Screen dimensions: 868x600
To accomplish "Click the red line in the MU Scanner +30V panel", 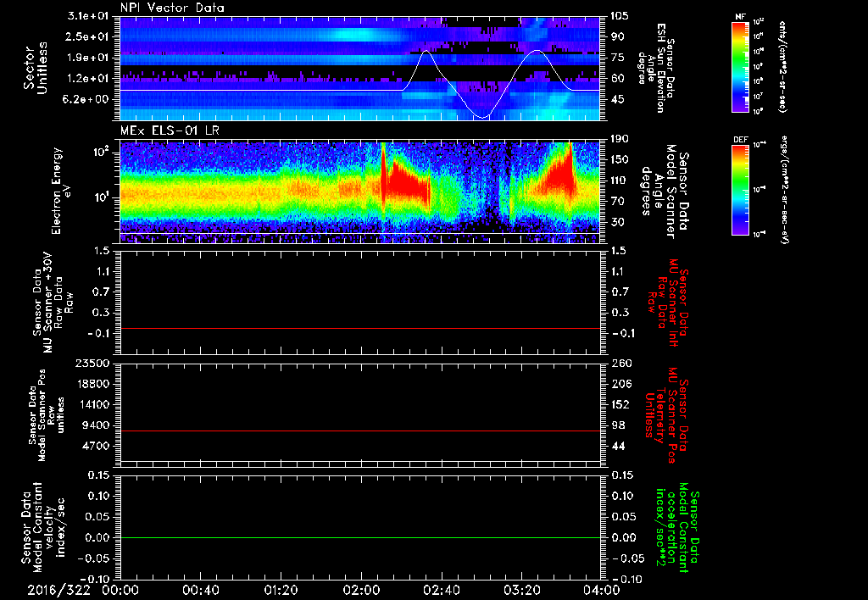I will pos(360,329).
